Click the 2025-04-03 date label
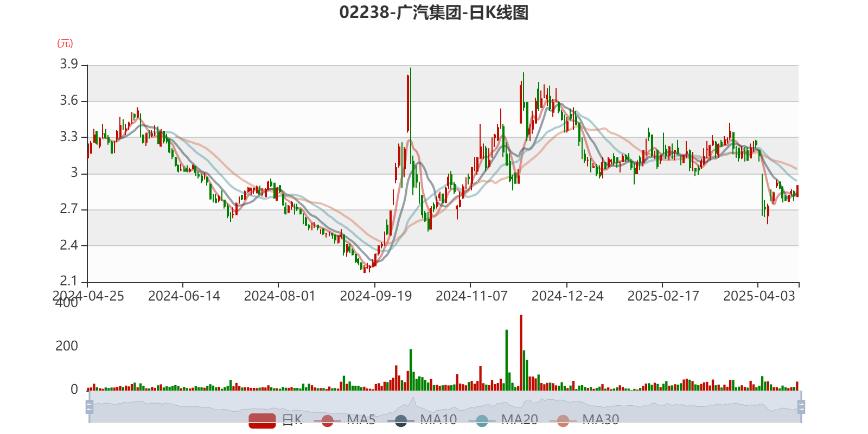The height and width of the screenshot is (434, 868). pyautogui.click(x=759, y=296)
